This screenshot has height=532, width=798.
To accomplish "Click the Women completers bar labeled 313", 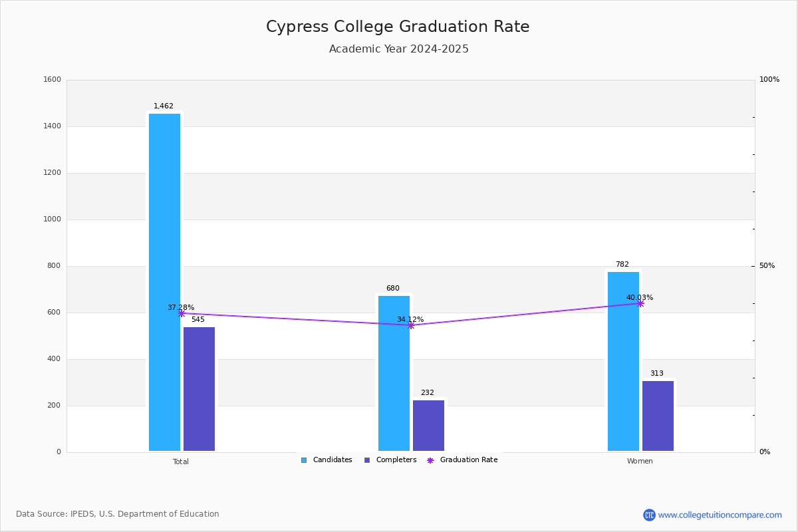I will point(658,416).
